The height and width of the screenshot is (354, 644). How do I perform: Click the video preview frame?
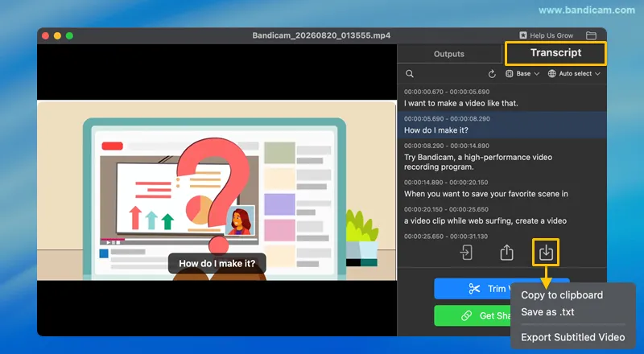coord(217,190)
